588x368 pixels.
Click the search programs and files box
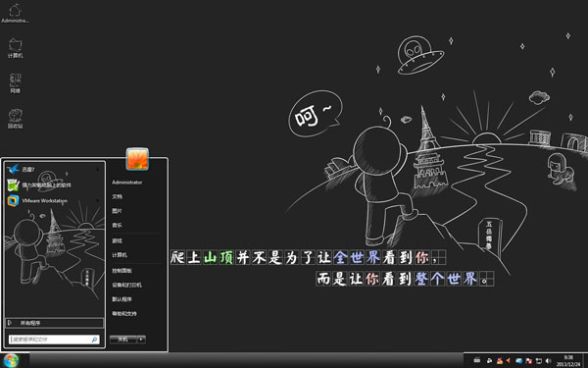[54, 340]
